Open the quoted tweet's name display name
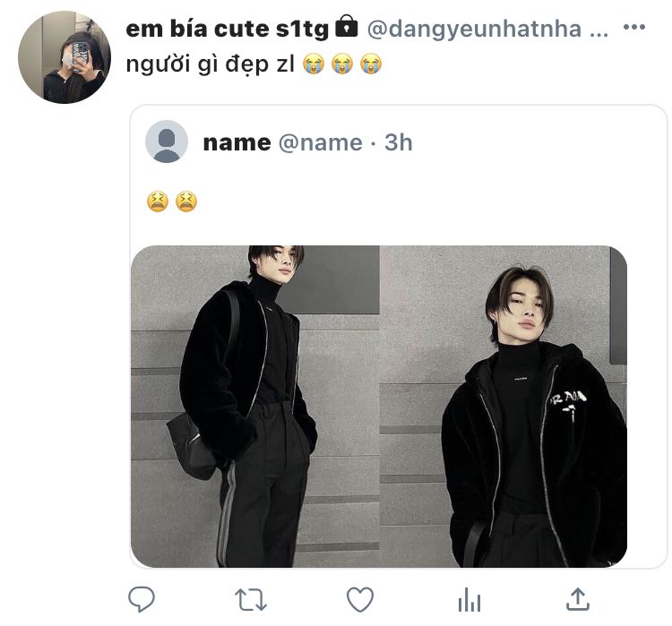 coord(237,142)
